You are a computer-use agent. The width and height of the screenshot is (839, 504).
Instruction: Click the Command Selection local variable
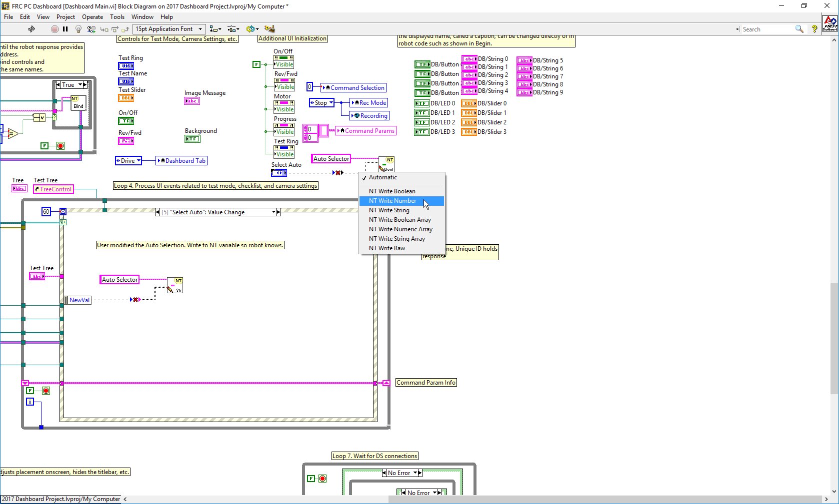click(x=353, y=87)
